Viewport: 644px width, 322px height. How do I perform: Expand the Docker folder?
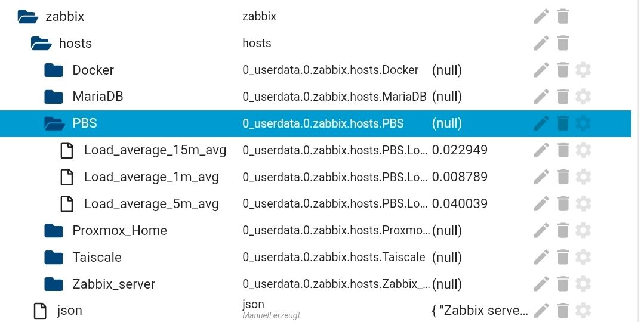[54, 70]
